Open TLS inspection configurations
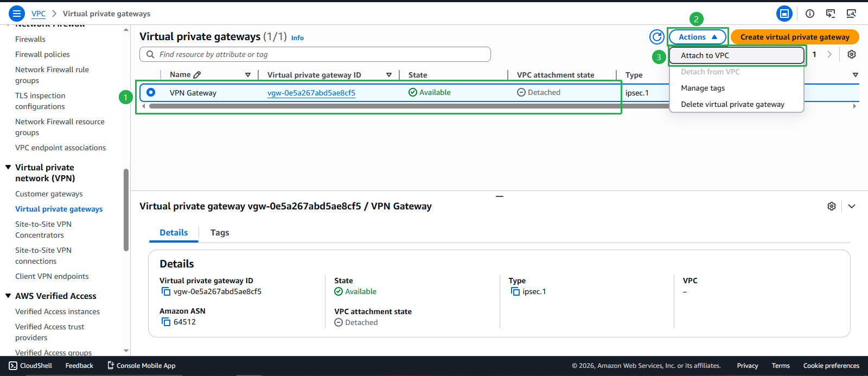Screen dimensions: 868x376 click(40, 101)
